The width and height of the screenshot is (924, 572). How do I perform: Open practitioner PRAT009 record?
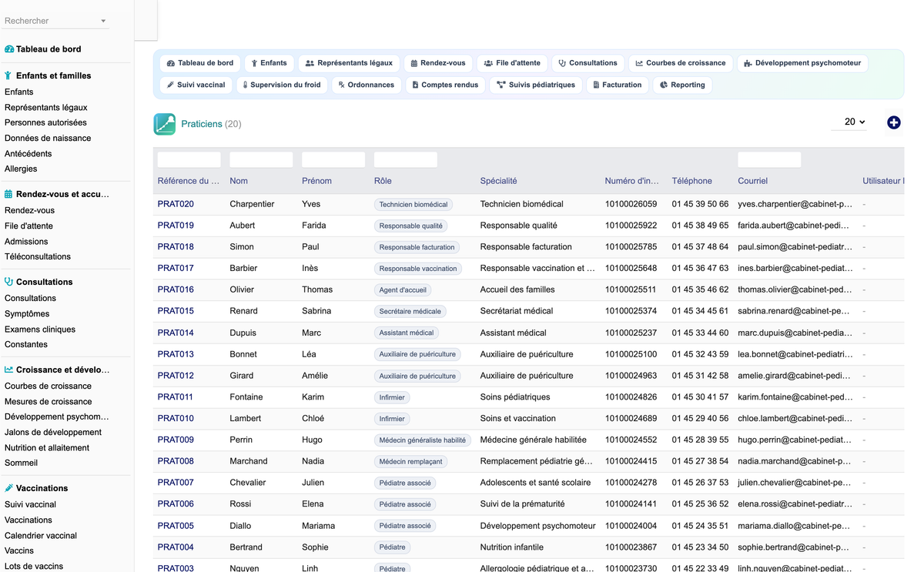click(176, 440)
